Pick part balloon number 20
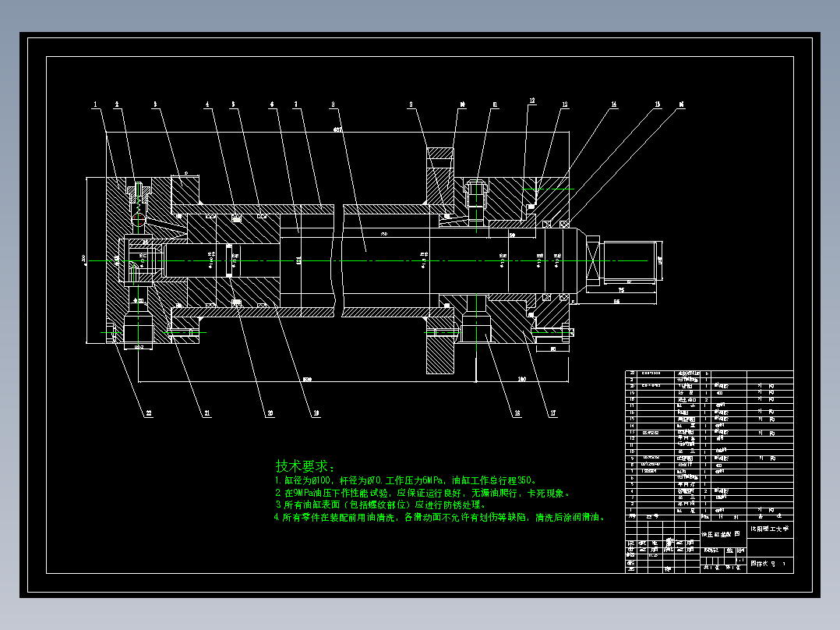 [270, 413]
